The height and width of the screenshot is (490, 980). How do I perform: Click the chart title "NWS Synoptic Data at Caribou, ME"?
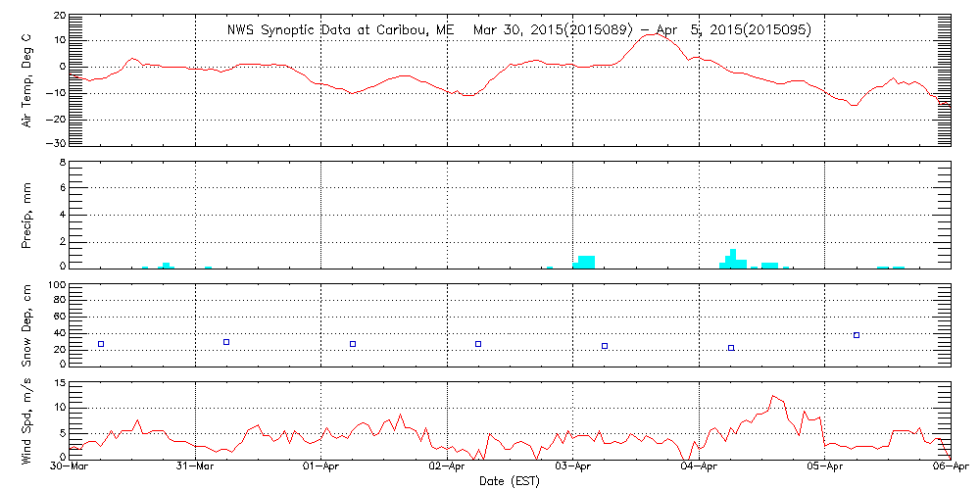click(x=343, y=29)
